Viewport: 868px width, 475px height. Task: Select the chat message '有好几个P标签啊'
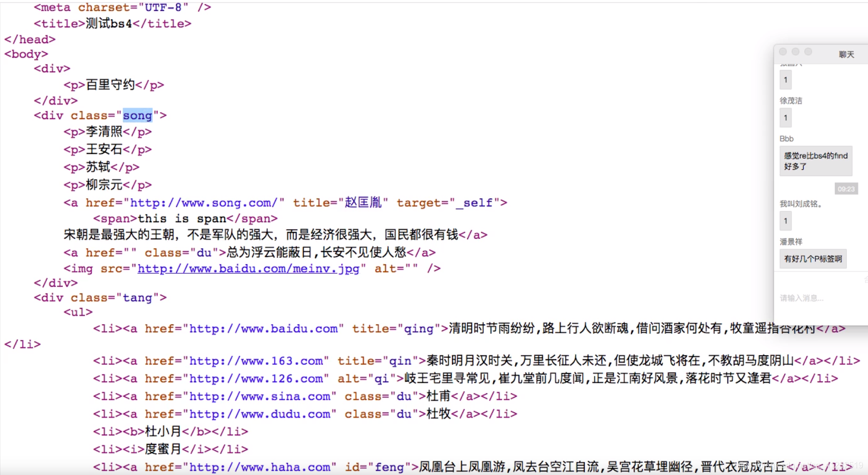click(813, 259)
